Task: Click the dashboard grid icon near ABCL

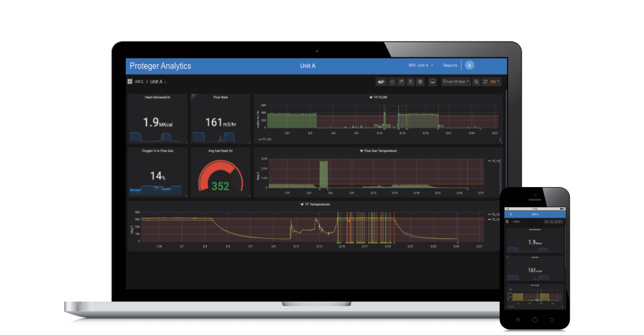Action: pos(130,82)
